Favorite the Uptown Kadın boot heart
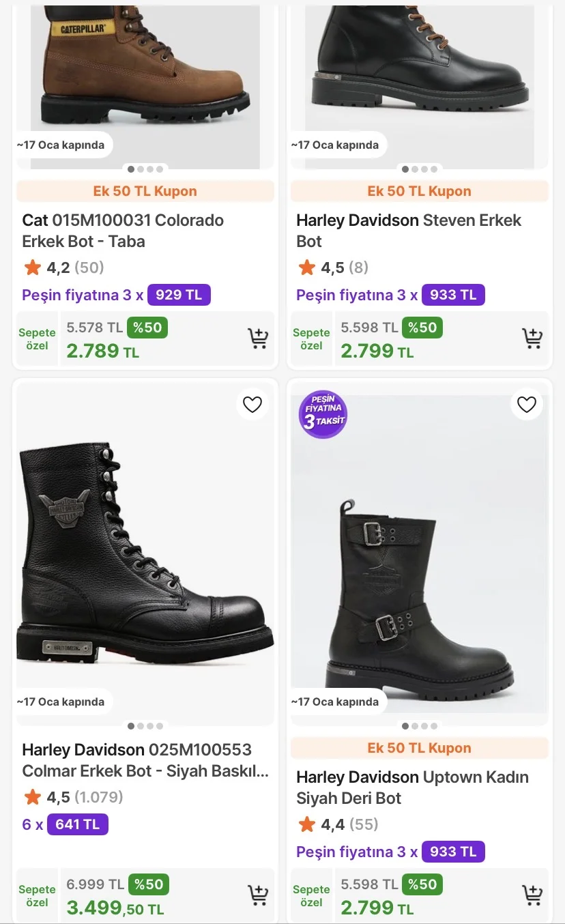565x924 pixels. [x=527, y=405]
